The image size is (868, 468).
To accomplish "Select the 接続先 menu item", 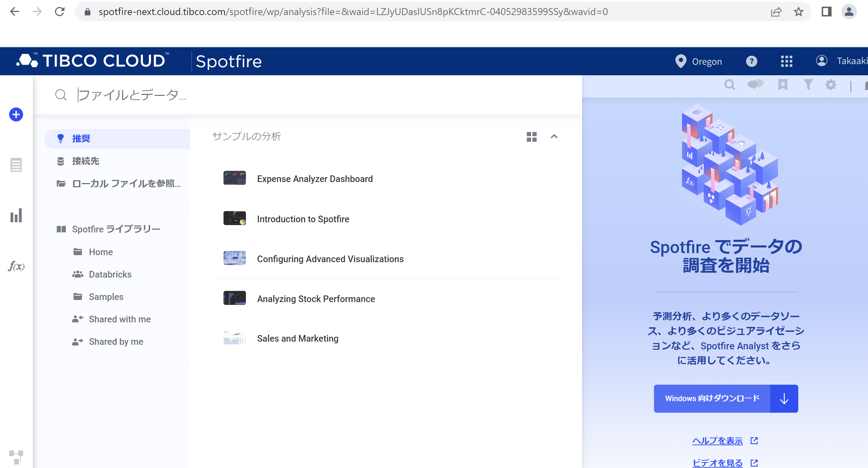I will click(85, 161).
